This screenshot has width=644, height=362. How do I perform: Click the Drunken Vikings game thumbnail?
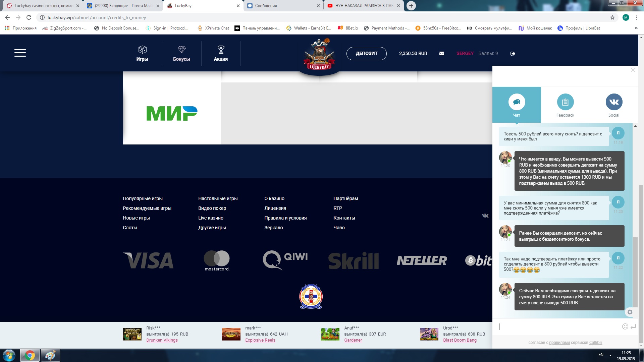[x=132, y=334]
